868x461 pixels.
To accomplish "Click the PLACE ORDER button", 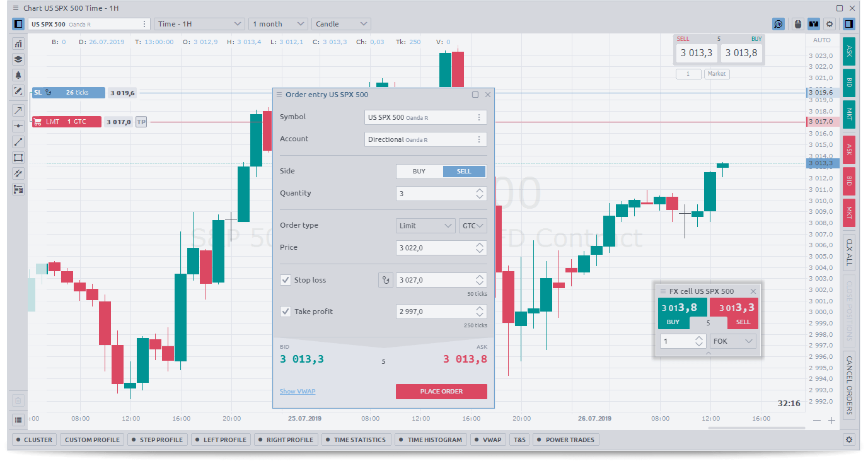I will [441, 392].
